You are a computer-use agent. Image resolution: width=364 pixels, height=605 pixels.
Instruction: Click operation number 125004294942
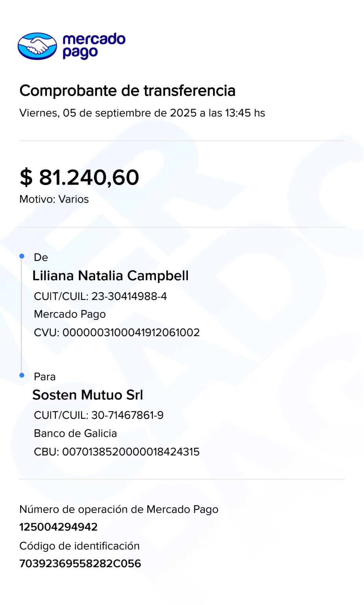[x=58, y=527]
